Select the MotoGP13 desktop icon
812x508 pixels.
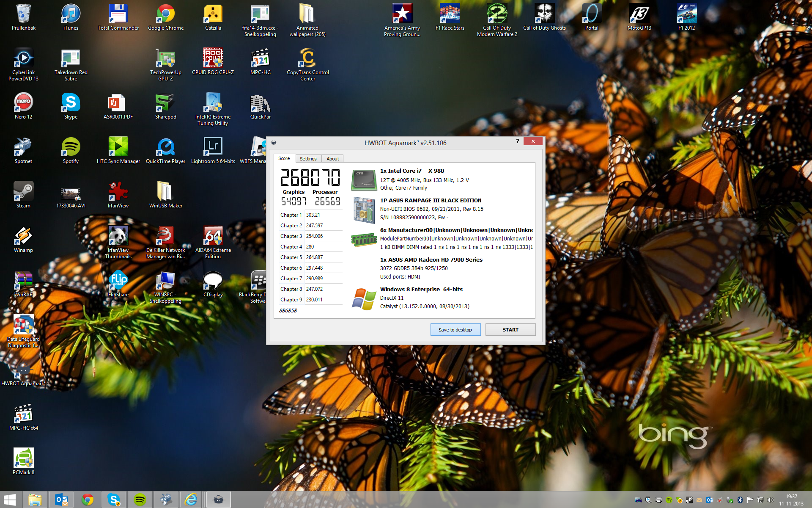(639, 17)
